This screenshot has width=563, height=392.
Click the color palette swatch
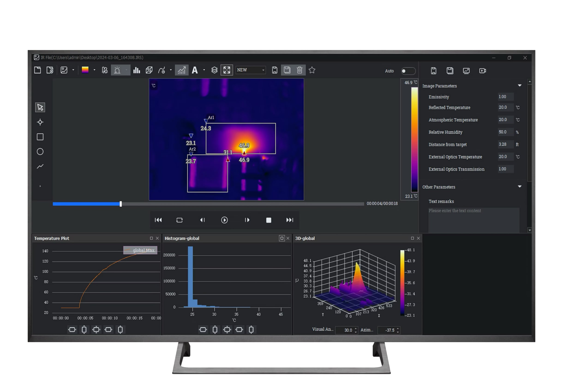point(85,70)
